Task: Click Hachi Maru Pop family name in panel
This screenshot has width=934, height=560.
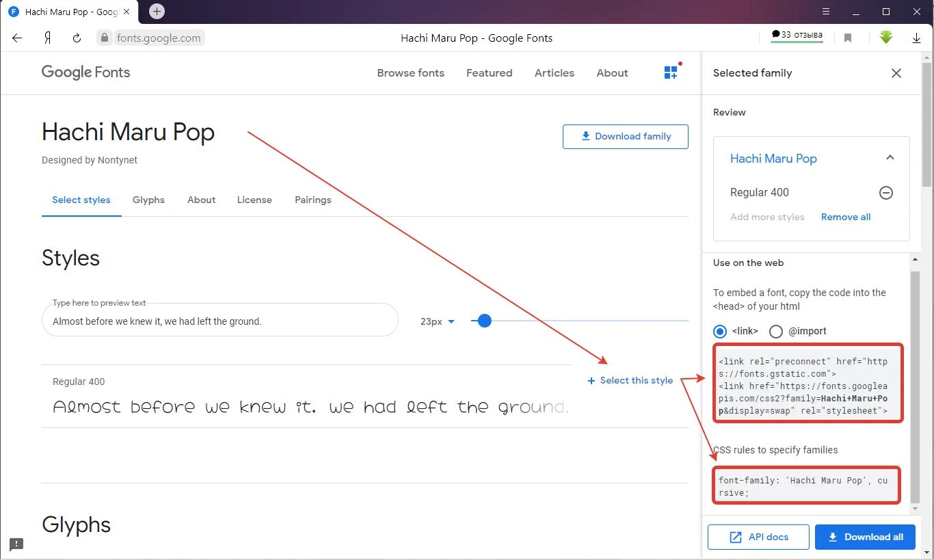Action: [x=773, y=159]
